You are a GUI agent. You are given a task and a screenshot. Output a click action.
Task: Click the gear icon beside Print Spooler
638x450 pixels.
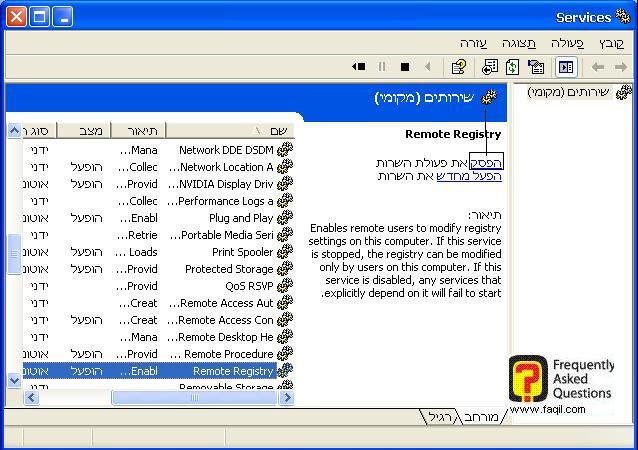click(285, 252)
